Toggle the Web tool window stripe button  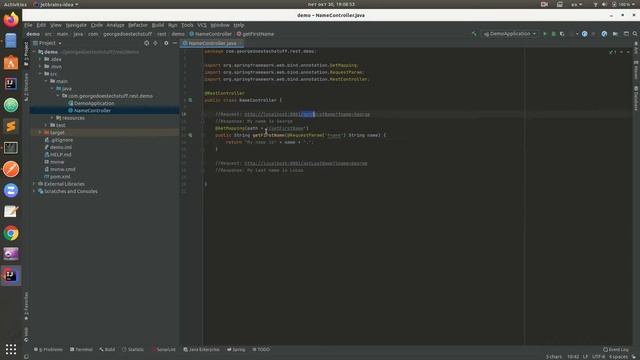(26, 334)
